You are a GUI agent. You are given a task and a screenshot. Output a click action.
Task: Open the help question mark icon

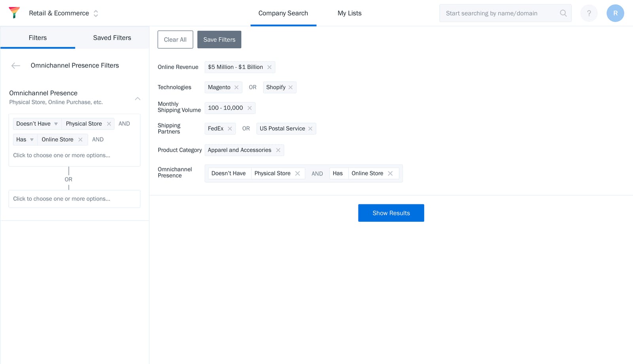pos(589,13)
